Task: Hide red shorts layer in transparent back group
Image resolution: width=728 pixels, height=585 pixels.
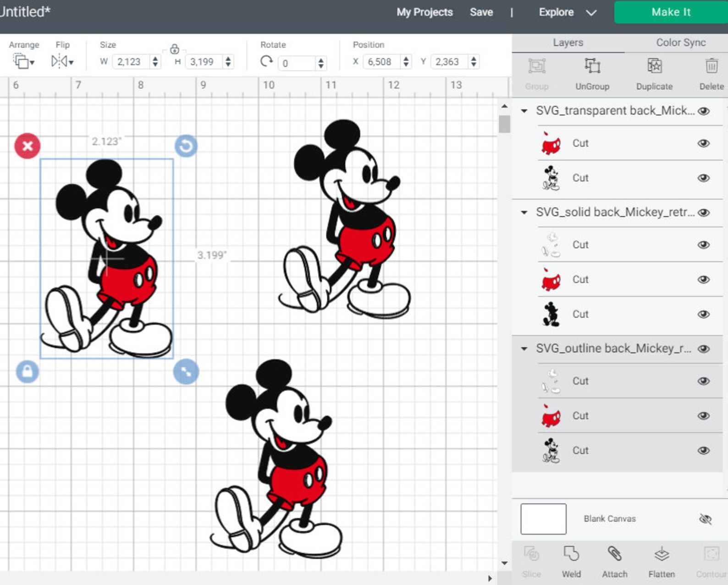Action: (704, 143)
